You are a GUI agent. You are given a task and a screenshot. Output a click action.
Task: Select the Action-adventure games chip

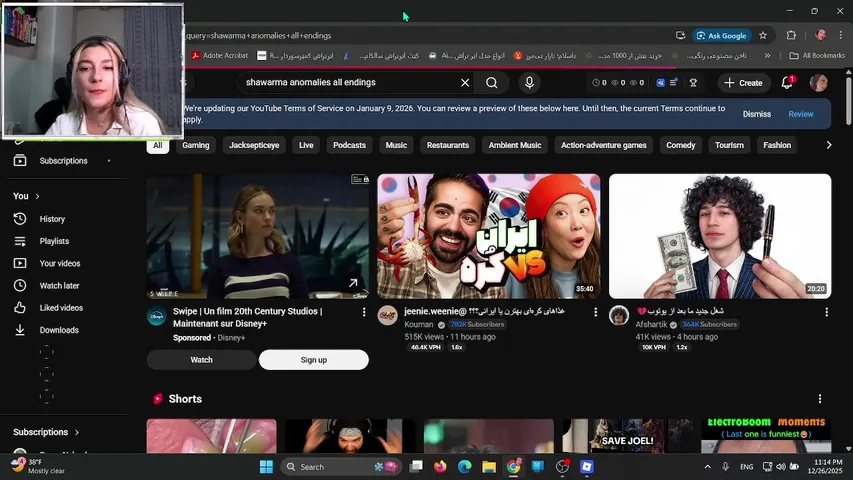(603, 145)
